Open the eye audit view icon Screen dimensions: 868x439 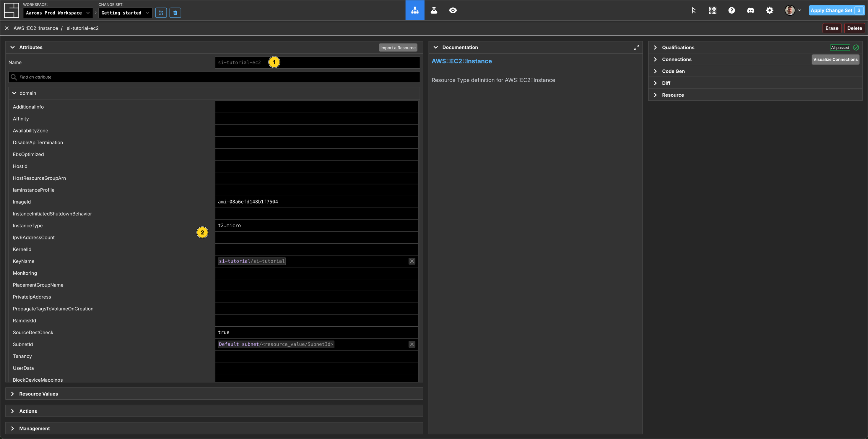(453, 10)
